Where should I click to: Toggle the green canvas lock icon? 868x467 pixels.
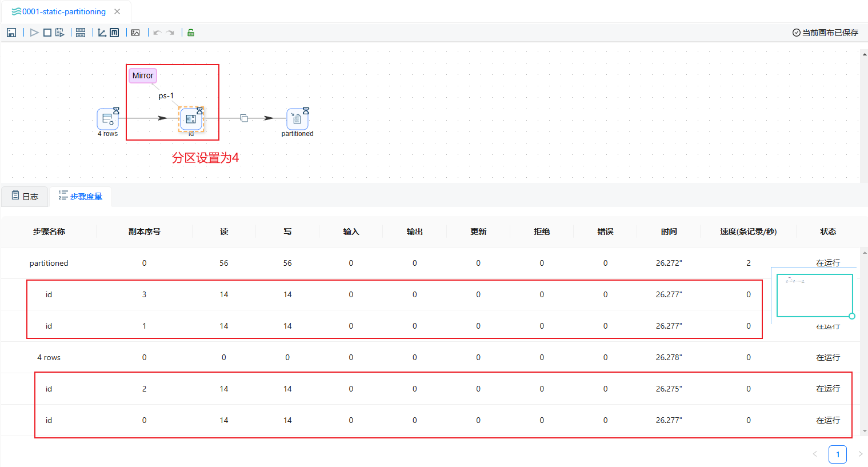(x=191, y=33)
